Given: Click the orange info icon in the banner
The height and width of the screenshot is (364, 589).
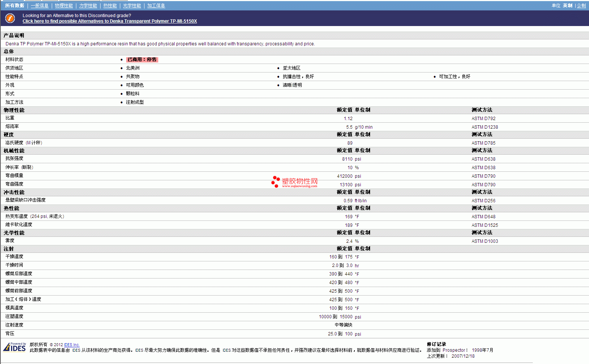Looking at the screenshot, I should 10,18.
